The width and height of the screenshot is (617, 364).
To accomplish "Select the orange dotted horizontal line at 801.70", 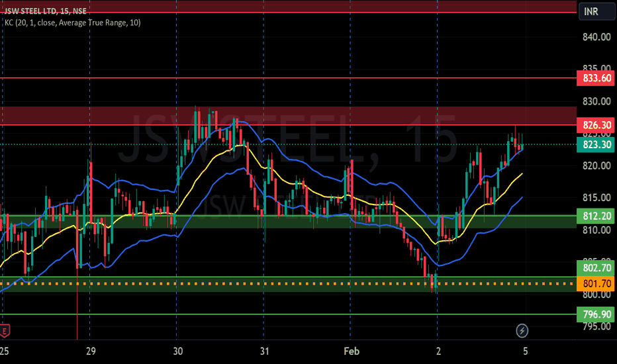I will pyautogui.click(x=288, y=284).
